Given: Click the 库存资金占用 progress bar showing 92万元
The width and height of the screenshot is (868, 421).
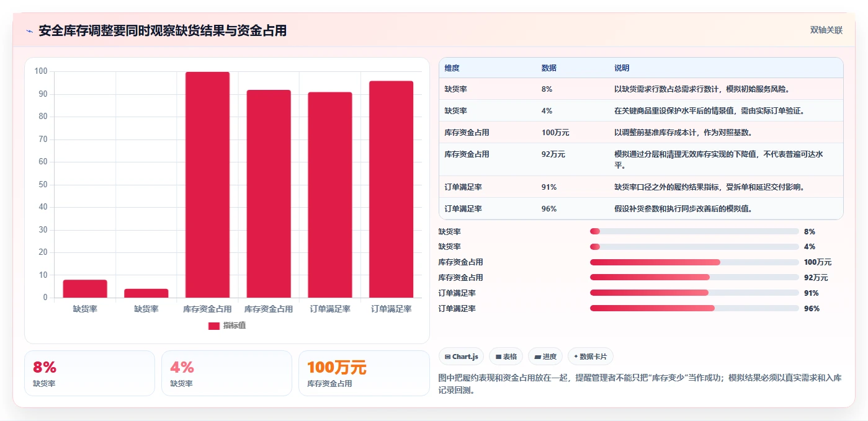Looking at the screenshot, I should (x=694, y=278).
